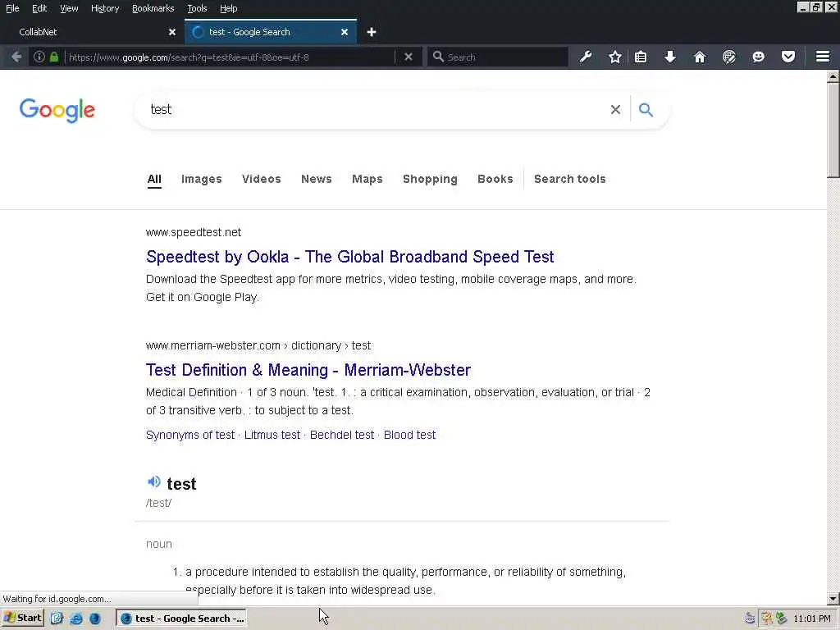Open the Litmus test link
Viewport: 840px width, 630px height.
(x=272, y=435)
